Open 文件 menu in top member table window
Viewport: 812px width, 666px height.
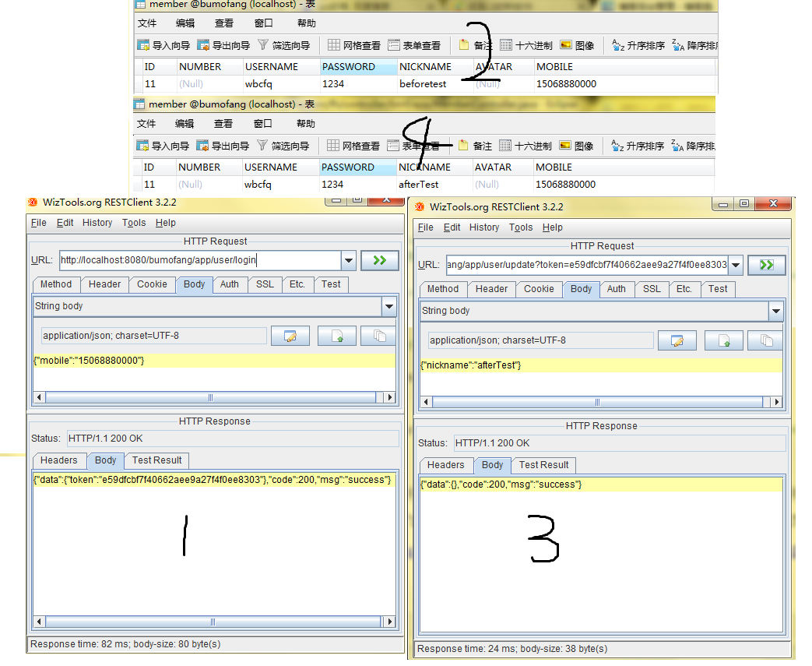[x=147, y=23]
